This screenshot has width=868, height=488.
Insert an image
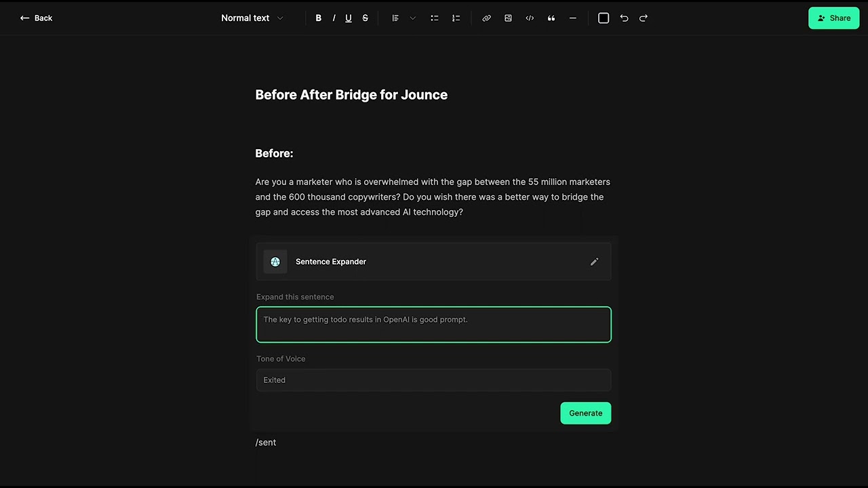click(508, 18)
